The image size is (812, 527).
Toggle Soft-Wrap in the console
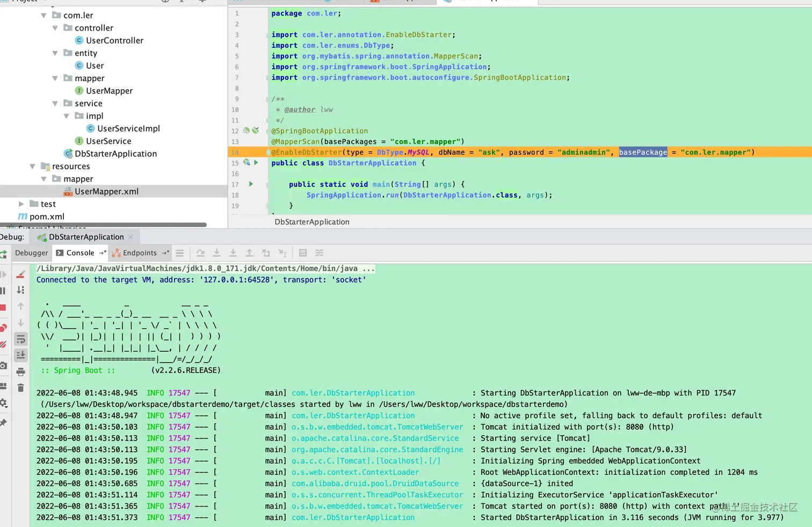point(20,339)
